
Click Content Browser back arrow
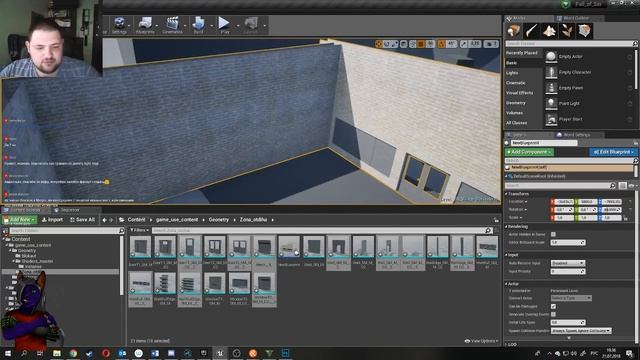point(104,220)
